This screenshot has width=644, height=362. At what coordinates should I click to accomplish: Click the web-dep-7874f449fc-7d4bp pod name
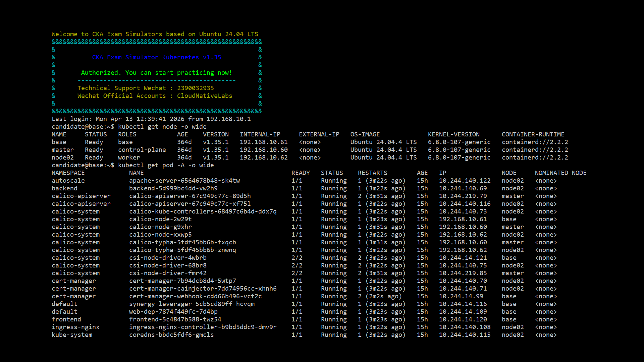pos(173,312)
